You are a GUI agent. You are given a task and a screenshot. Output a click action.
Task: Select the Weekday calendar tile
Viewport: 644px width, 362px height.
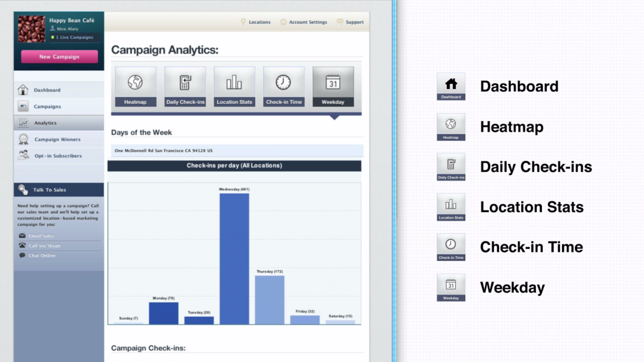(333, 86)
